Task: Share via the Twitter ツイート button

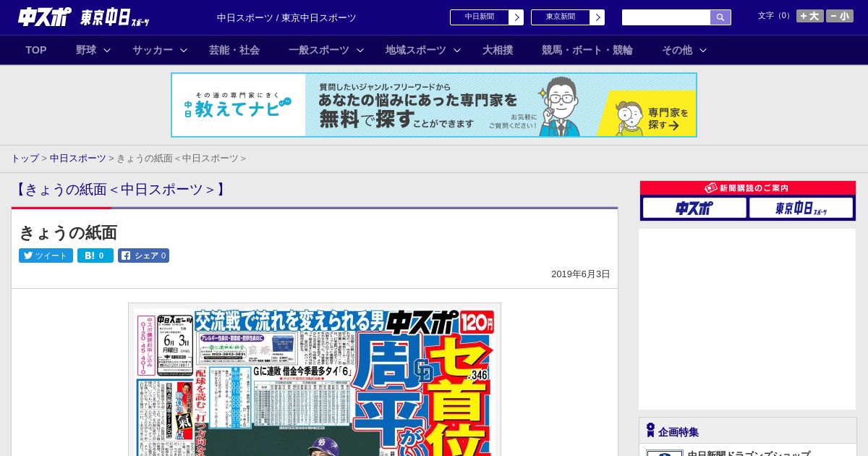Action: [46, 256]
